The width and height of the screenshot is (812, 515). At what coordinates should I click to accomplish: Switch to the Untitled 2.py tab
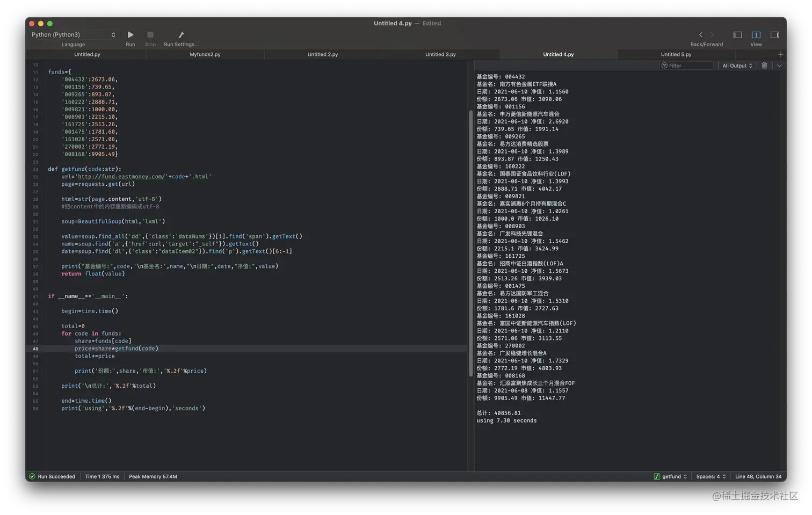(x=323, y=54)
